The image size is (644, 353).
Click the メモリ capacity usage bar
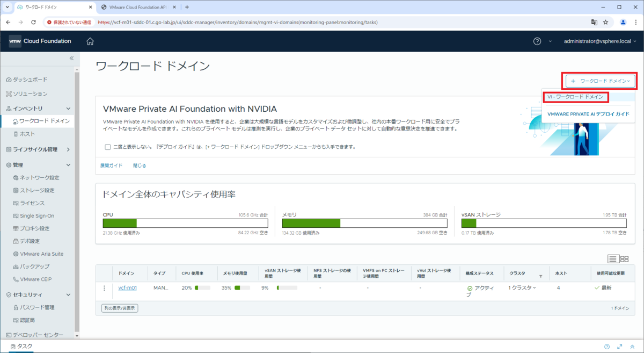364,223
